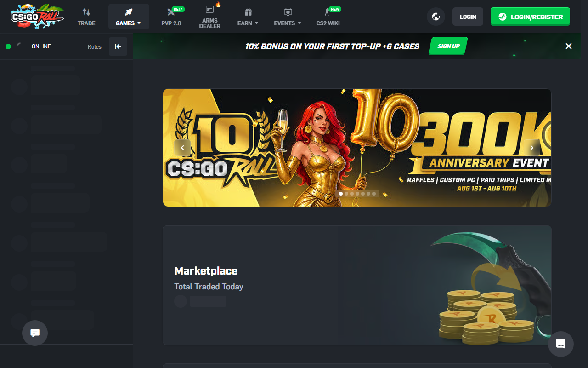Click the Events trophy icon
Viewport: 588px width, 368px height.
tap(288, 12)
